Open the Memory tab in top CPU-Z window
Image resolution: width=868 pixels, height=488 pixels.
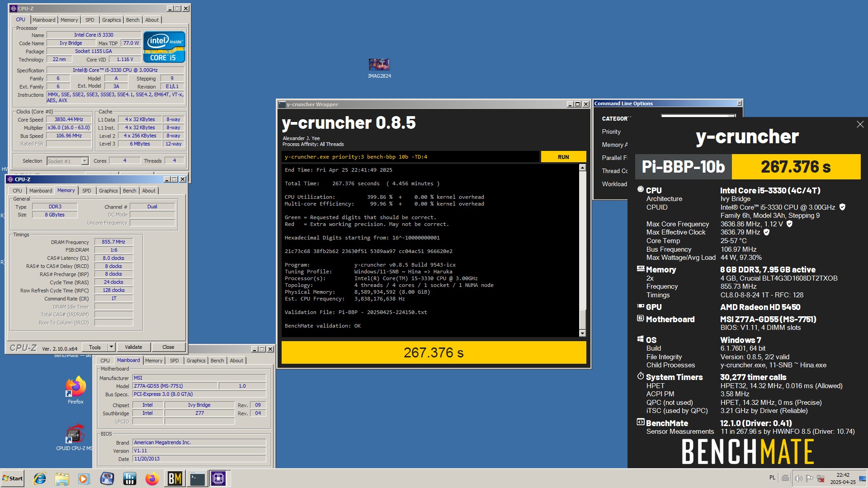[x=69, y=20]
